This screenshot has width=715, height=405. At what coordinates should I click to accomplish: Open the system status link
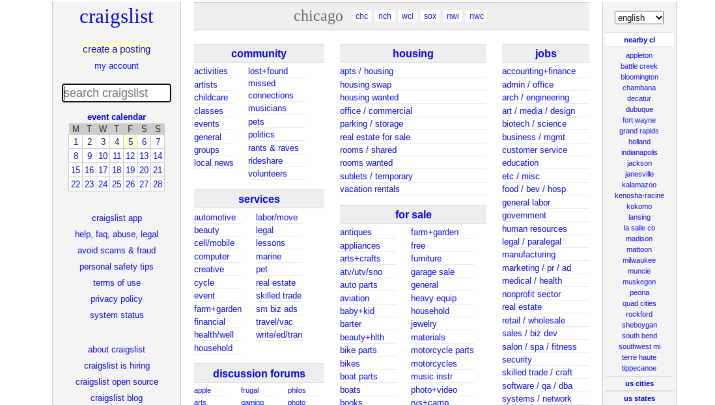[x=116, y=315]
